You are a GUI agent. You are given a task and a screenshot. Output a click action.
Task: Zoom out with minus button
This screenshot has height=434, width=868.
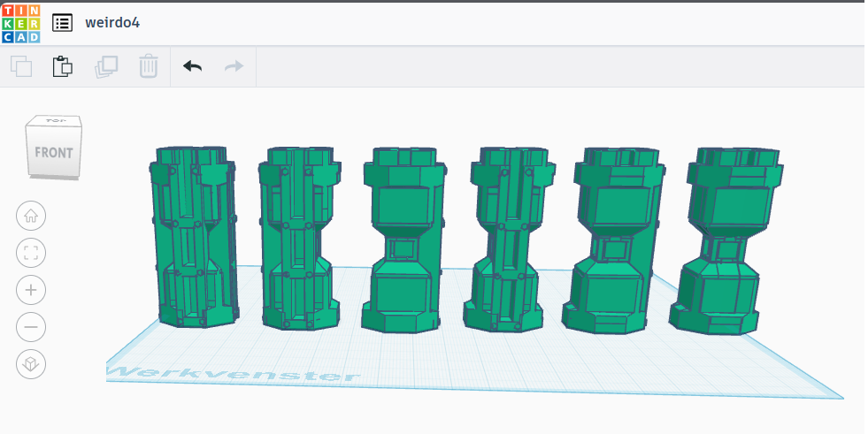click(x=31, y=327)
